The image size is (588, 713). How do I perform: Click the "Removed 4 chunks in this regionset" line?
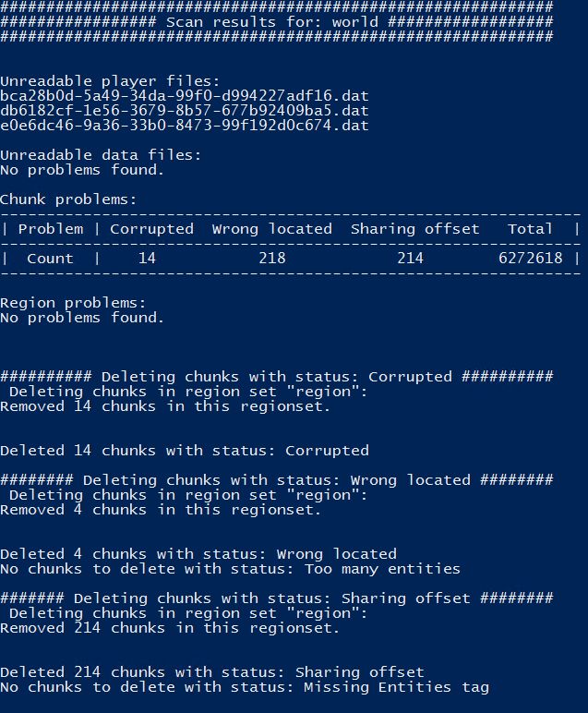(x=161, y=510)
